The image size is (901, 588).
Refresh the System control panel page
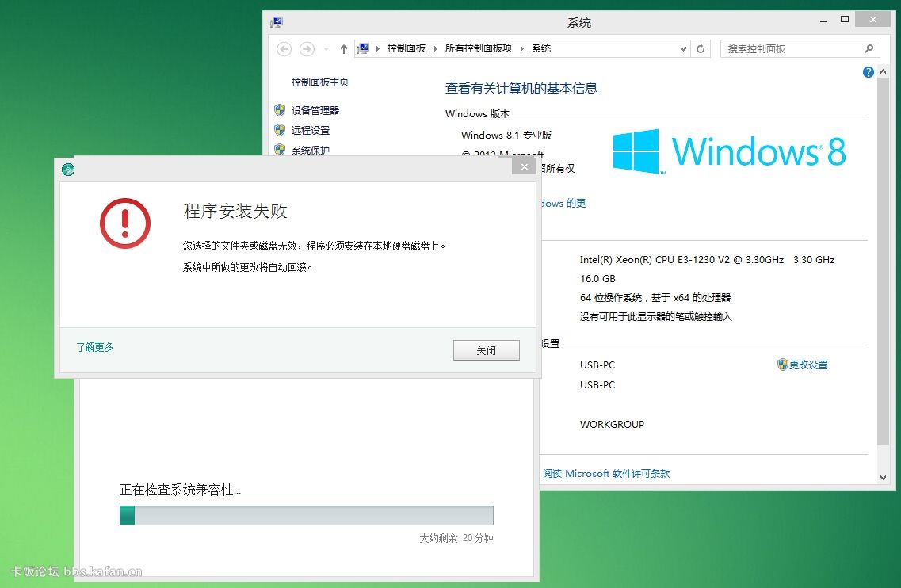(x=701, y=49)
